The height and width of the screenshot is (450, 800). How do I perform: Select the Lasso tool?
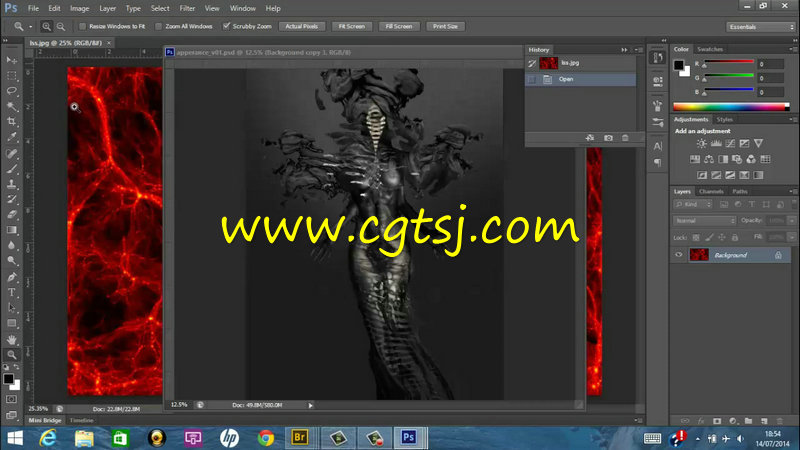(12, 91)
